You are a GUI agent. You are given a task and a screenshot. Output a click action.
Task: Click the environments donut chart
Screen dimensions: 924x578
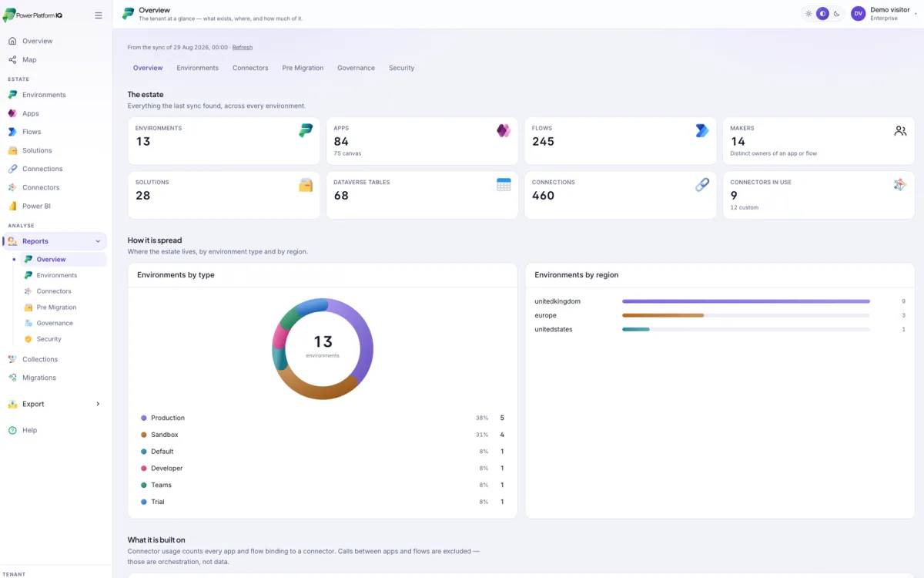[323, 348]
